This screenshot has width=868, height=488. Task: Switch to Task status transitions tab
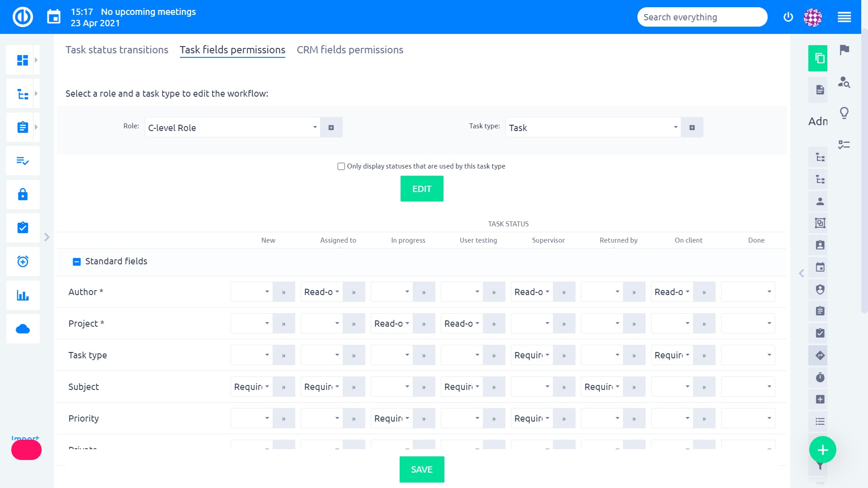coord(116,49)
